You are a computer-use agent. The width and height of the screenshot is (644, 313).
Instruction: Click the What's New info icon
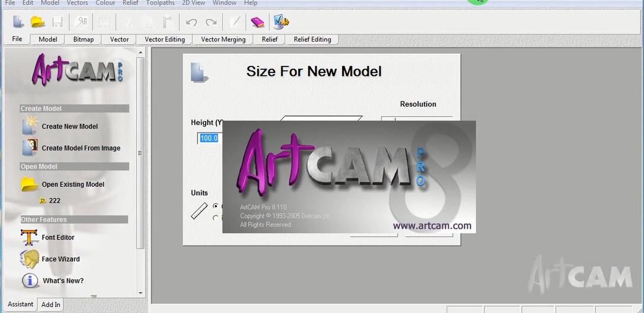[x=30, y=281]
